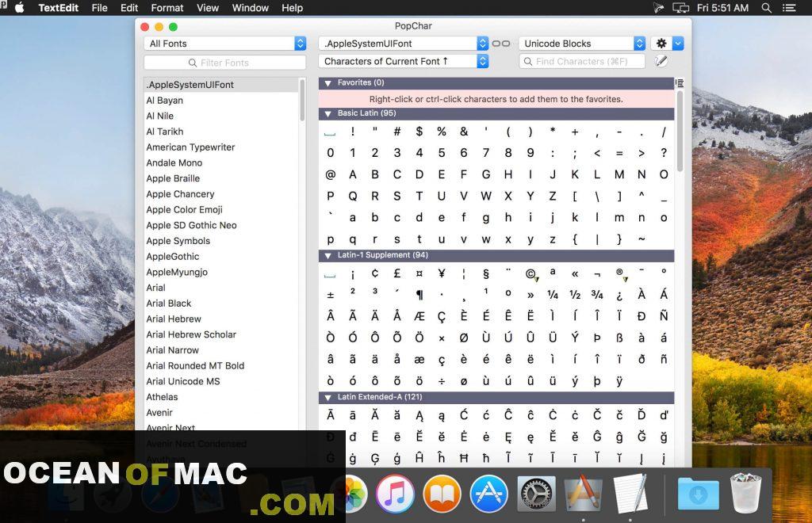Choose the yen ¥ character
Viewport: 812px width, 523px height.
(x=442, y=273)
